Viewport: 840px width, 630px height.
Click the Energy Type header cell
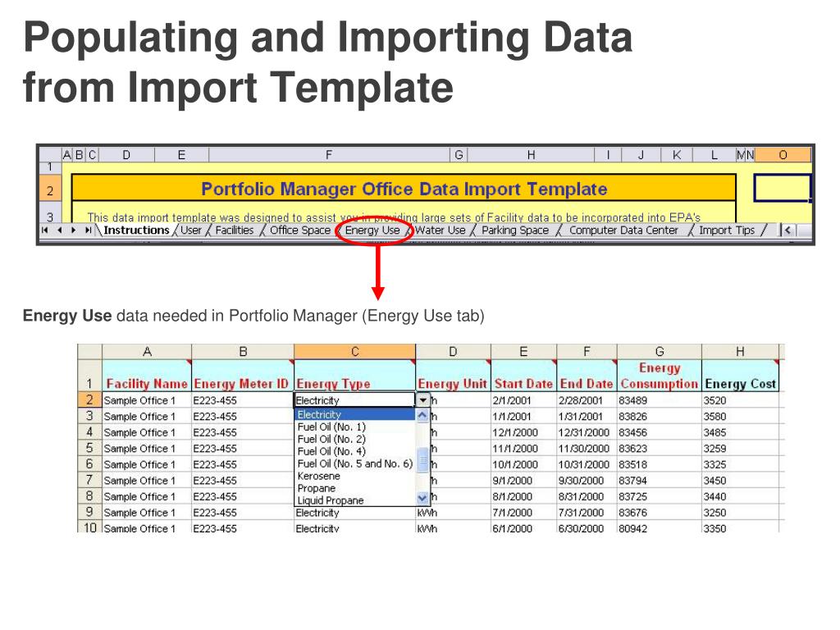(x=354, y=376)
